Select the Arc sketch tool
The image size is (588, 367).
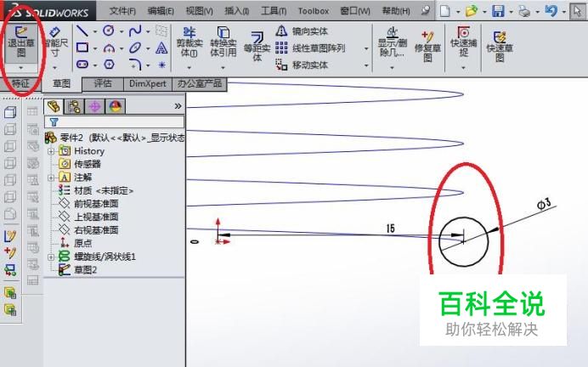109,48
